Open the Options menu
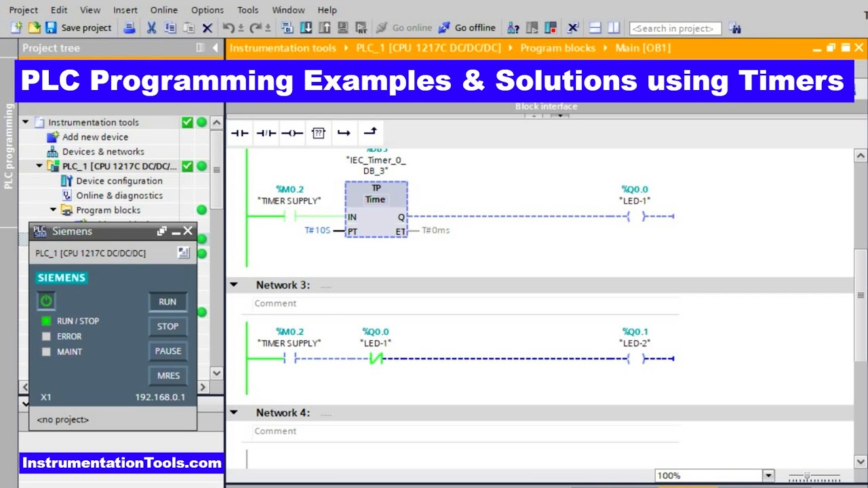The height and width of the screenshot is (488, 868). pyautogui.click(x=207, y=10)
